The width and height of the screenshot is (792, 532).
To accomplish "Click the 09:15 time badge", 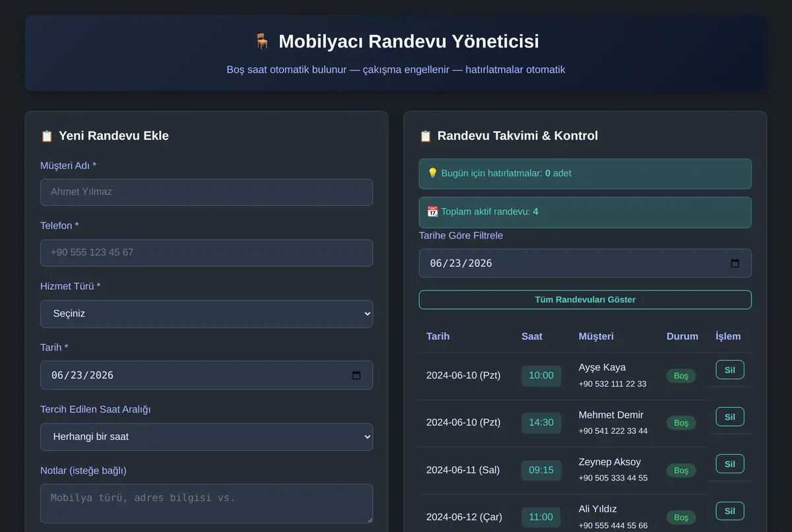I will point(541,470).
